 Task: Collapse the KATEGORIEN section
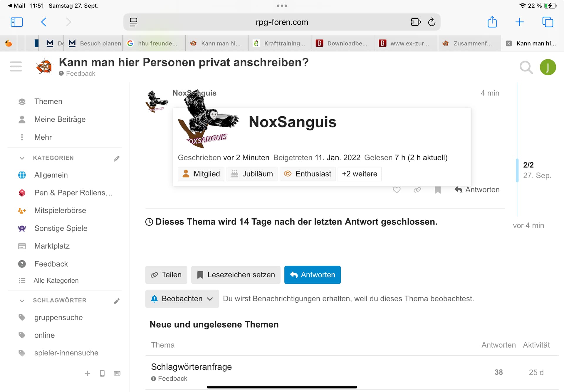pyautogui.click(x=22, y=158)
